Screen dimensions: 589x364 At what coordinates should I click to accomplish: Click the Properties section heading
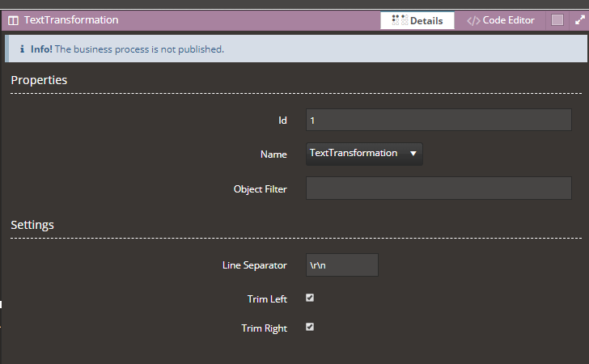pos(39,80)
